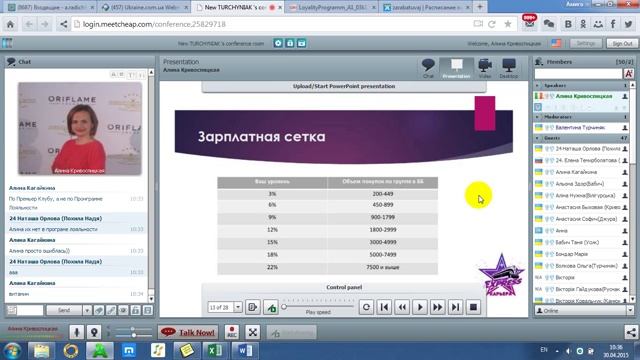The width and height of the screenshot is (640, 360).
Task: Click the members search input field
Action: [578, 73]
